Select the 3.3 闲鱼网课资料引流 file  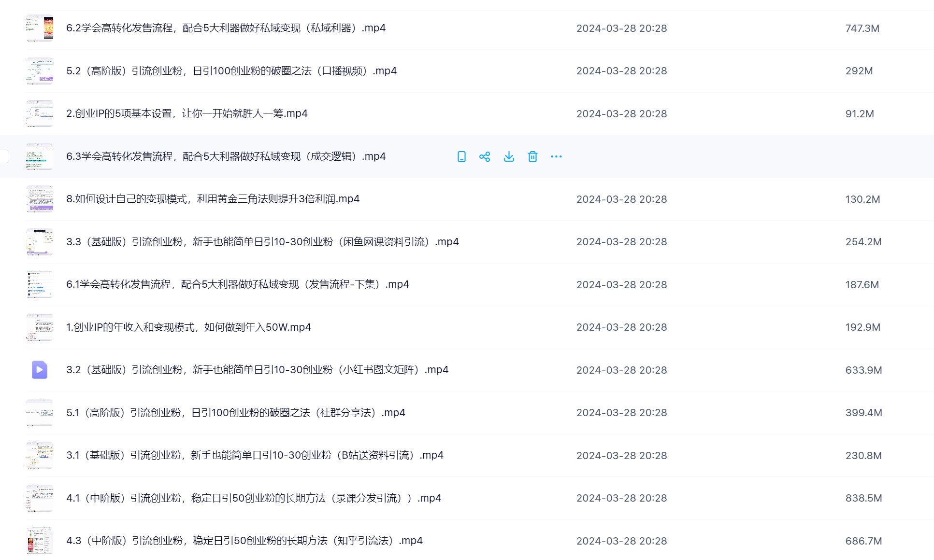pos(262,242)
